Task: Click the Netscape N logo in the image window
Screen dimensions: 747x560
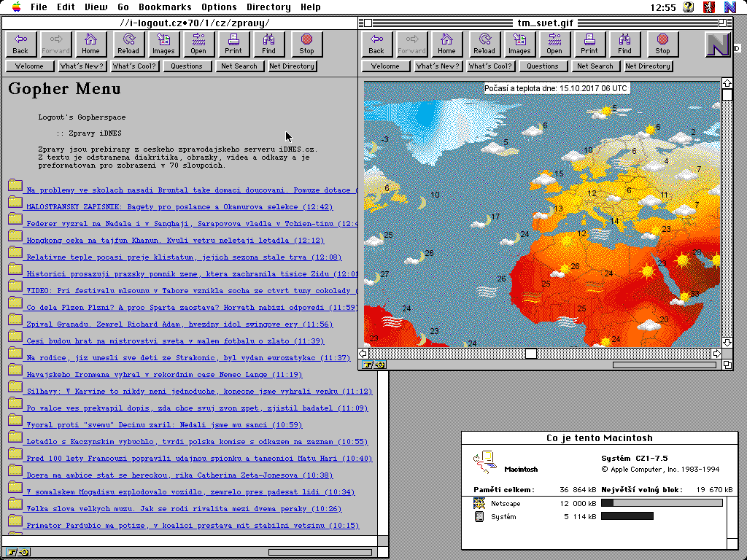Action: click(717, 44)
